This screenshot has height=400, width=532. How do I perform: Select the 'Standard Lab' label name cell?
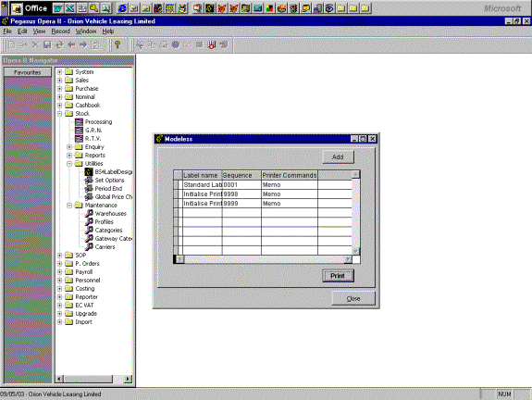click(x=203, y=184)
